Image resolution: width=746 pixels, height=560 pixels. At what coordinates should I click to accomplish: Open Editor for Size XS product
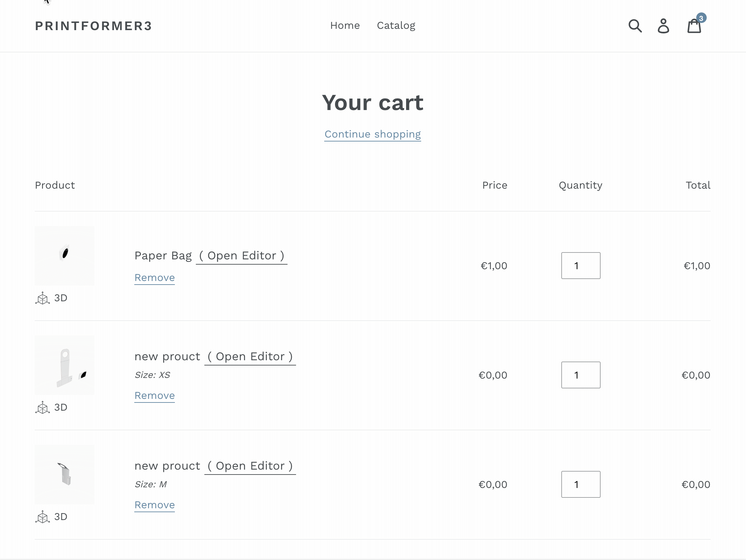(x=250, y=357)
